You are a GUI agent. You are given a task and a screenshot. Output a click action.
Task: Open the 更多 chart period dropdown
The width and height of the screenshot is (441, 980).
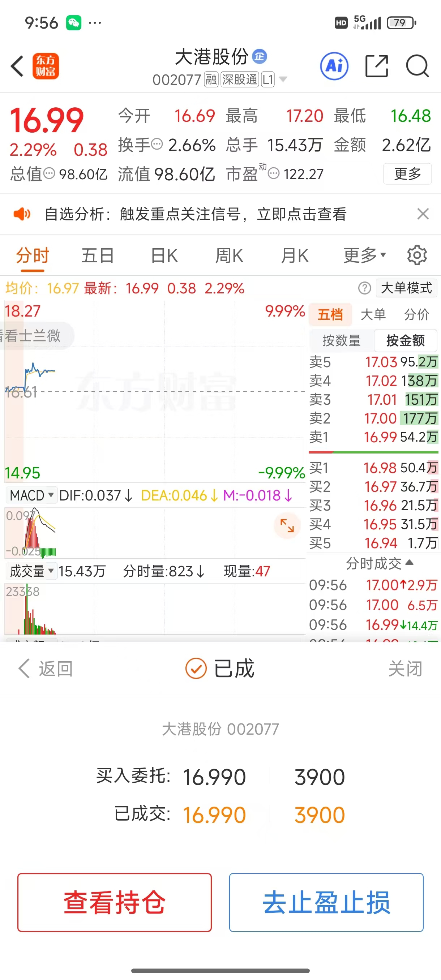pyautogui.click(x=364, y=255)
